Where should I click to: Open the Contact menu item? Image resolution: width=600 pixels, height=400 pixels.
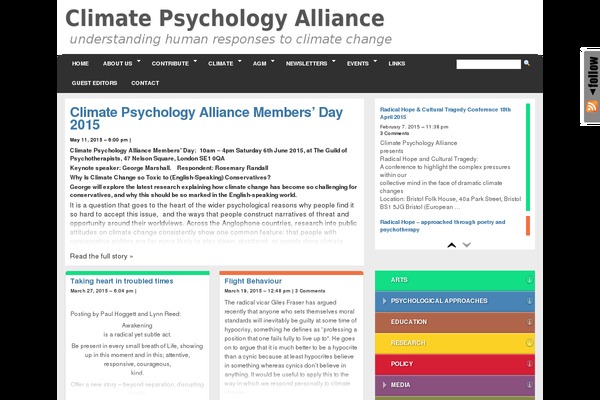(x=145, y=83)
